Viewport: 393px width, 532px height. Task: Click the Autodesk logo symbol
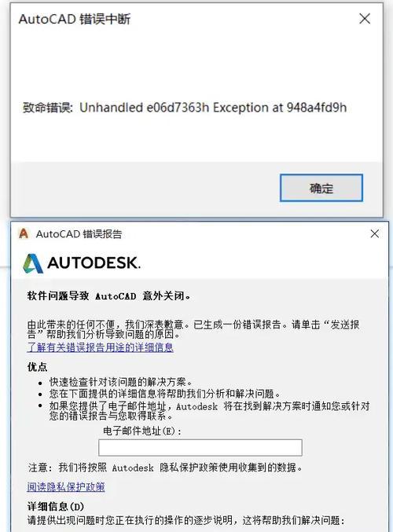tap(33, 263)
